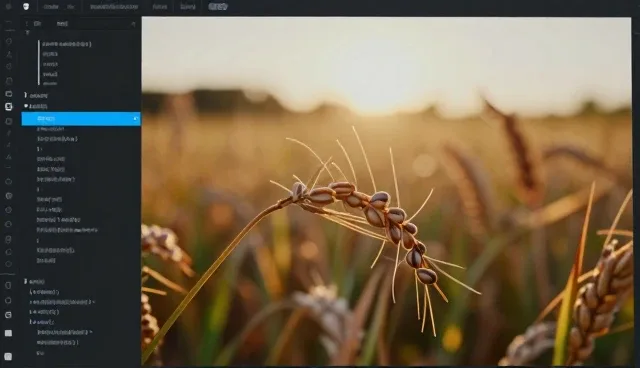Click the filter field at the top of the tree panel
The width and height of the screenshot is (640, 368).
pyautogui.click(x=80, y=24)
